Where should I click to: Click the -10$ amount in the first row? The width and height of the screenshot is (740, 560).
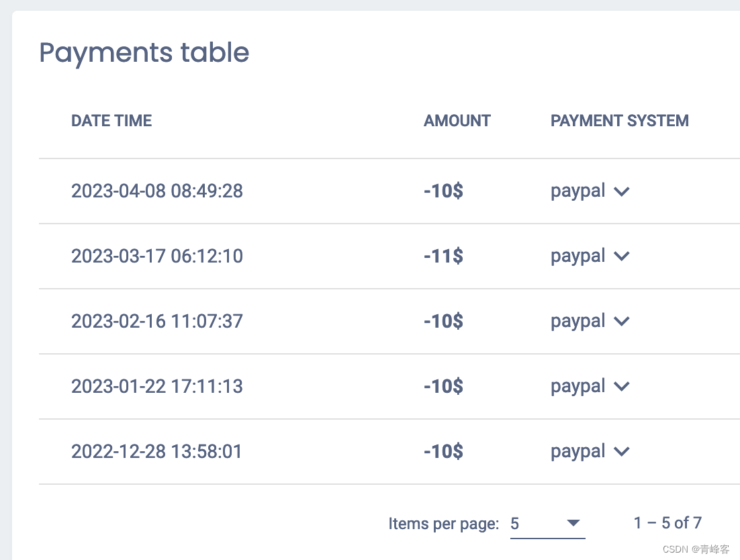click(444, 191)
